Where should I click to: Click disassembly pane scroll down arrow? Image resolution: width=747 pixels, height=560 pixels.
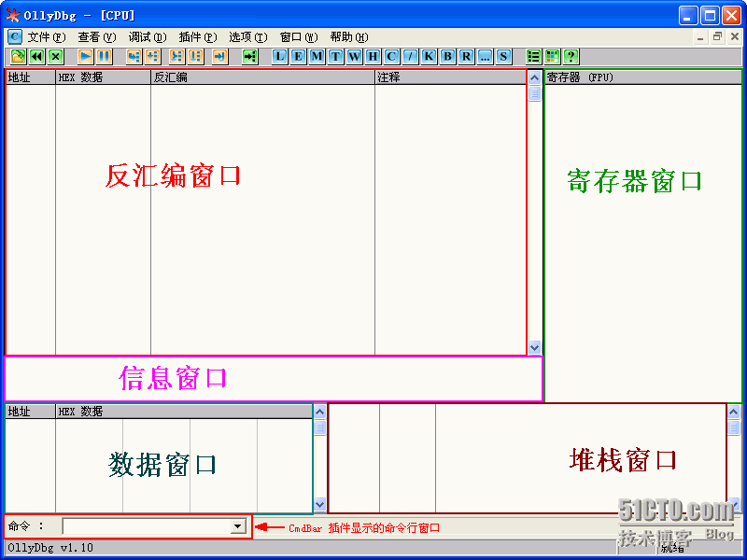pyautogui.click(x=534, y=347)
